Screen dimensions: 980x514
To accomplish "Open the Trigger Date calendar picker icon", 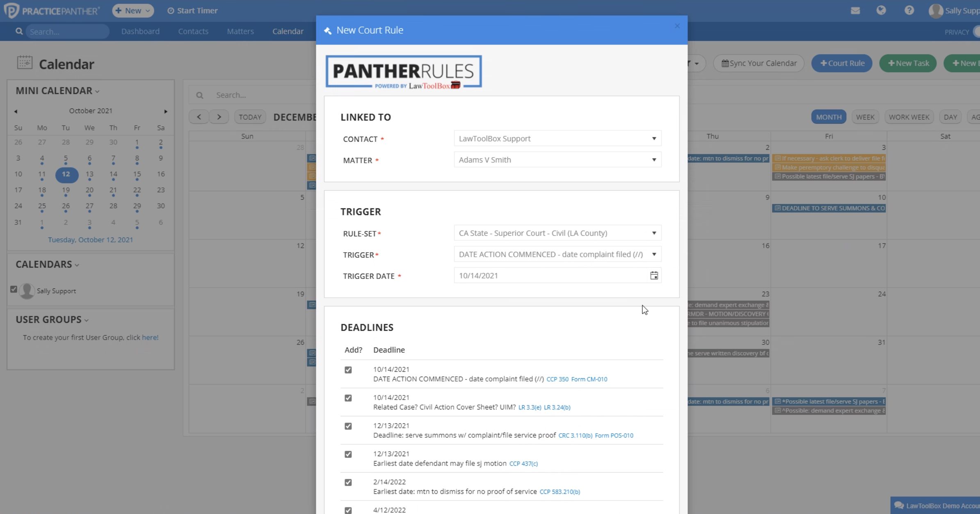I will coord(654,275).
